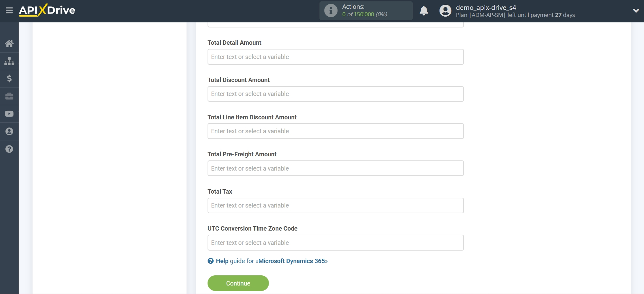This screenshot has height=294, width=644.
Task: Open the notifications bell
Action: 424,11
